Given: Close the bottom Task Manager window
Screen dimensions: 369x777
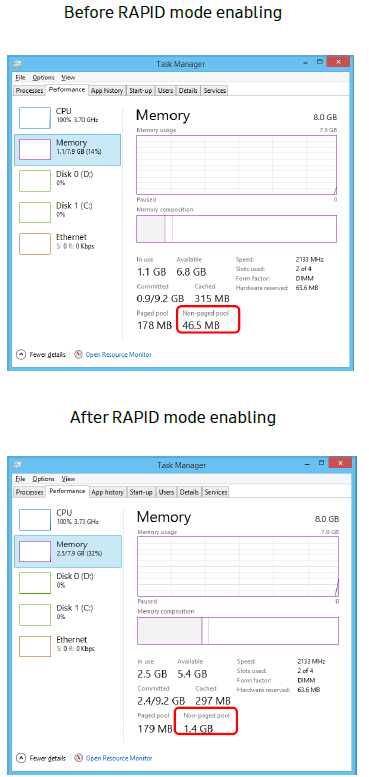Looking at the screenshot, I should [x=340, y=463].
